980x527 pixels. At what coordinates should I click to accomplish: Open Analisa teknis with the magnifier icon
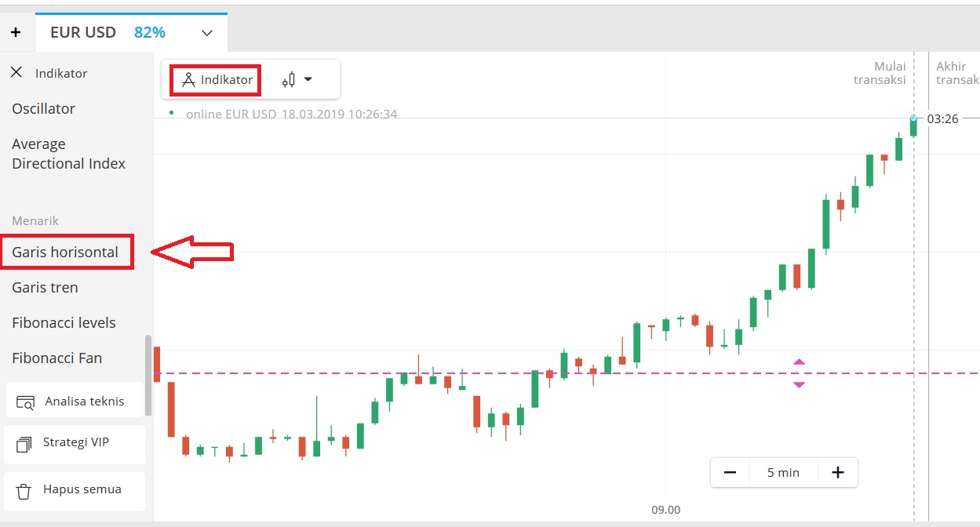26,400
